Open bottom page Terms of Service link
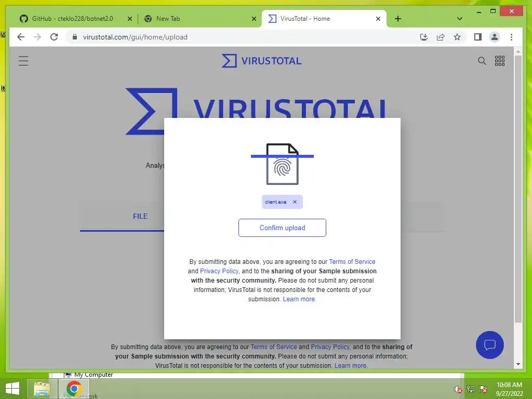The width and height of the screenshot is (532, 399). (x=273, y=347)
